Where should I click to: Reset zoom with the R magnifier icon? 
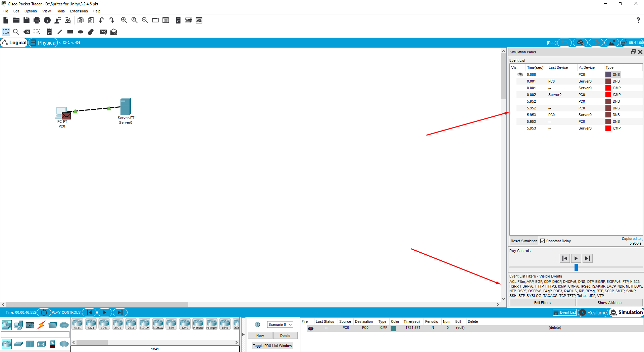pyautogui.click(x=134, y=20)
